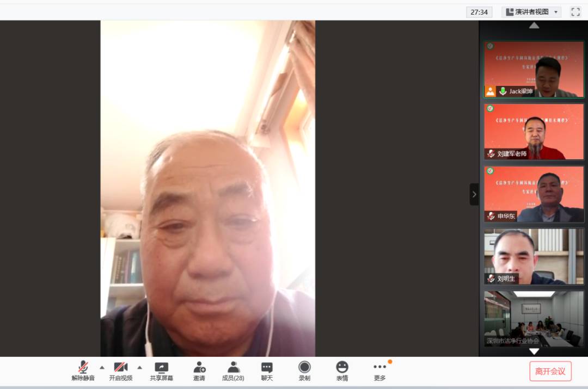The width and height of the screenshot is (588, 389).
Task: Open the 更多 more options menu
Action: point(379,371)
